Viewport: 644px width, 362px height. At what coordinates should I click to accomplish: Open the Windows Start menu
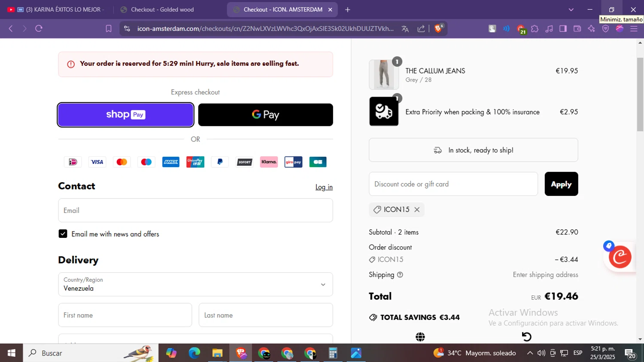point(12,353)
